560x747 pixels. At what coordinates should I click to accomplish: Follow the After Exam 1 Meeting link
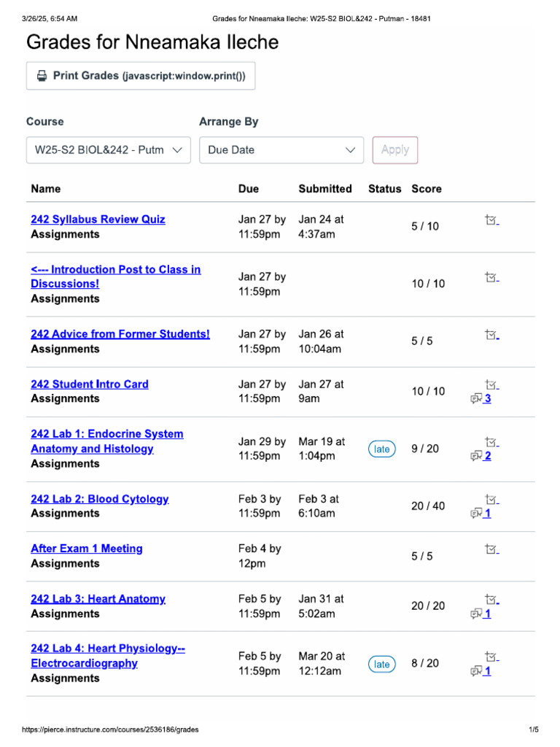(x=86, y=549)
